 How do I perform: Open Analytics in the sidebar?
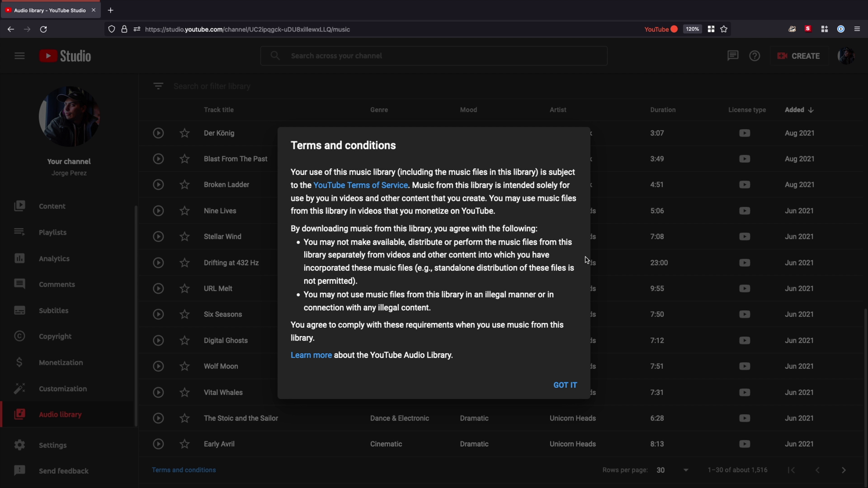54,259
